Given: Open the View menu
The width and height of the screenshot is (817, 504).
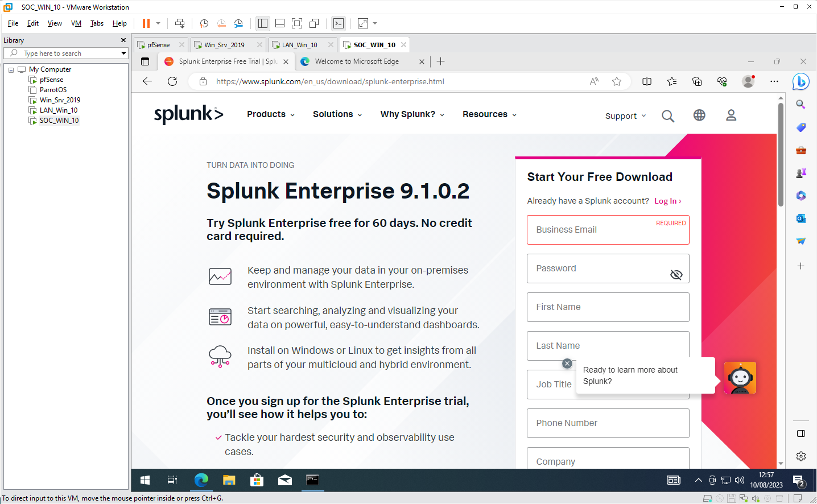Looking at the screenshot, I should (x=55, y=23).
